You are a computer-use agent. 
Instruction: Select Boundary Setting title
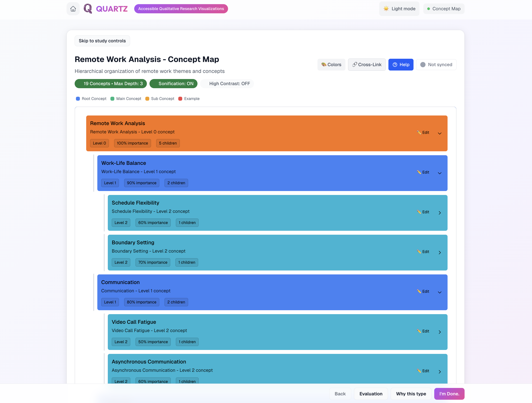tap(133, 242)
